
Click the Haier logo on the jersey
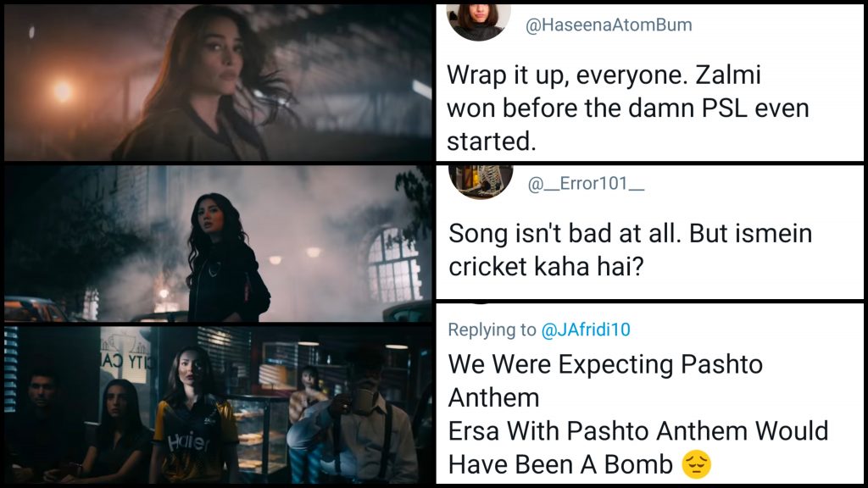[189, 442]
